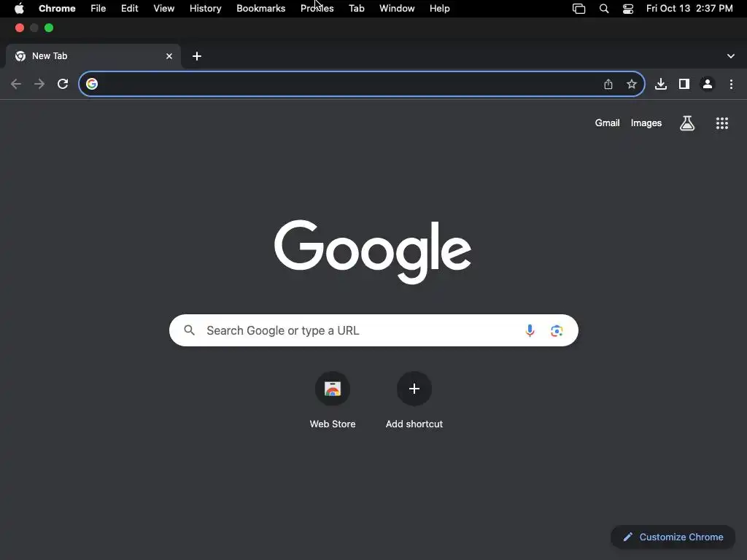
Task: Bookmark this tab with the star icon
Action: coord(632,85)
